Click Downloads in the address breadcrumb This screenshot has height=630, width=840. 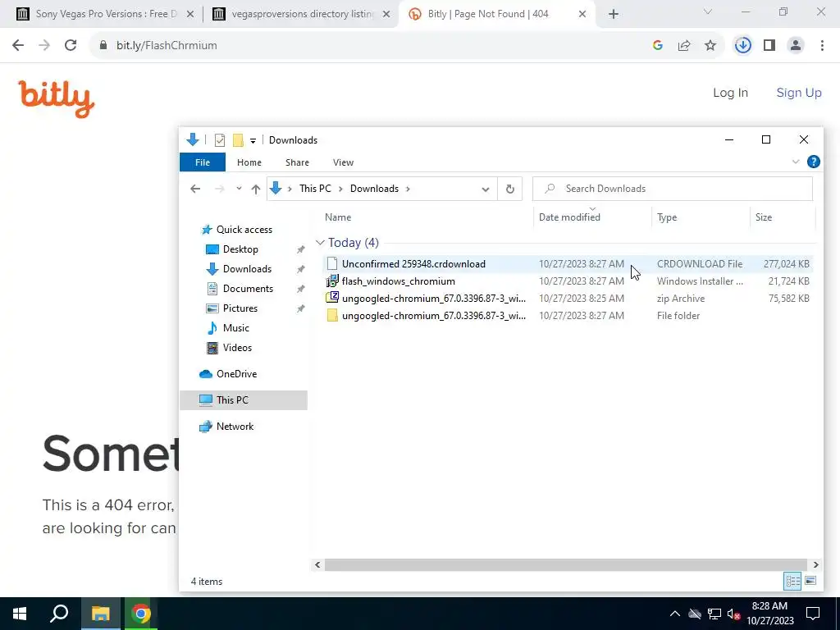coord(374,189)
